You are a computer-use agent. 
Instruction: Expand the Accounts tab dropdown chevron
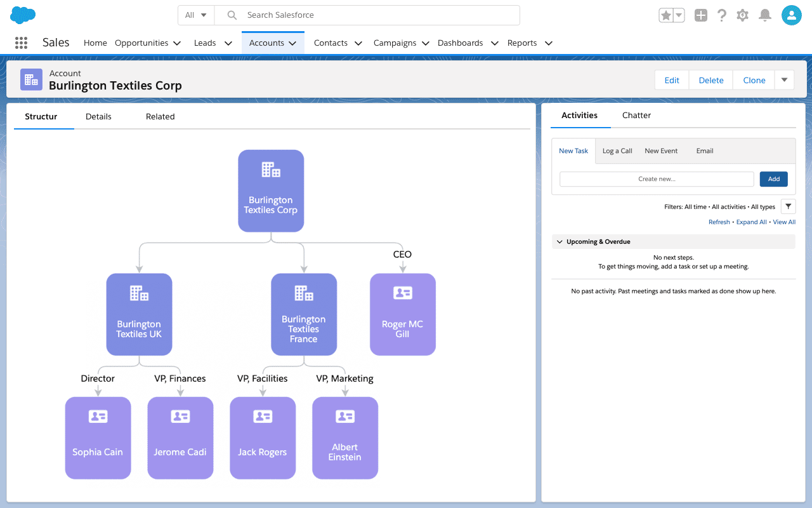(292, 43)
